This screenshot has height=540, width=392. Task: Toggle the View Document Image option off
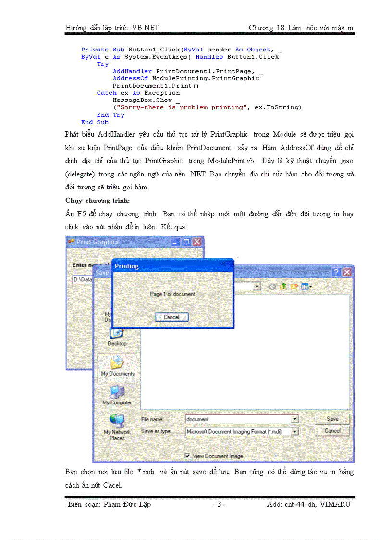coord(187,456)
